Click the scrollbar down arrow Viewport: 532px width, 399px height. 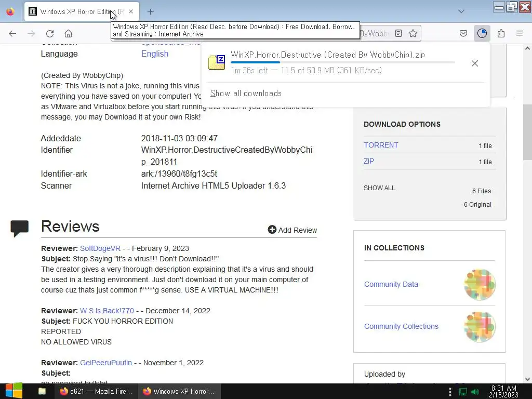coord(527,379)
